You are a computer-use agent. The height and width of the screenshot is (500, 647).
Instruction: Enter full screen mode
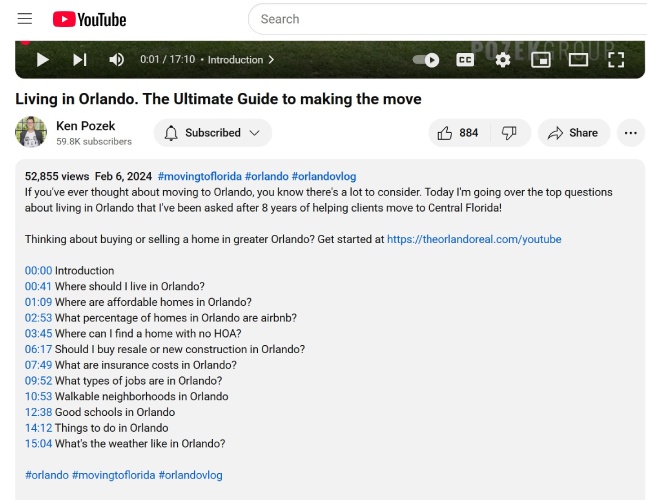[616, 60]
